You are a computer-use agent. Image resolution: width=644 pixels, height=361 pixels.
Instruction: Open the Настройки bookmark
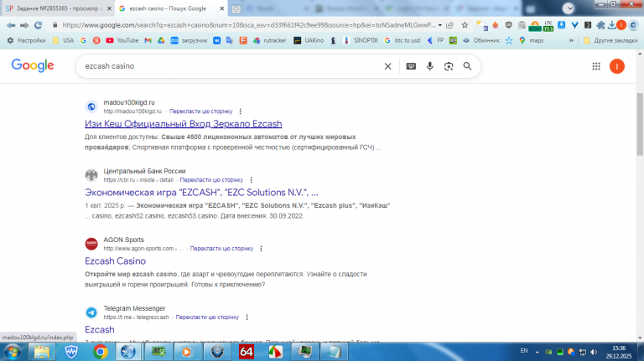pos(26,40)
